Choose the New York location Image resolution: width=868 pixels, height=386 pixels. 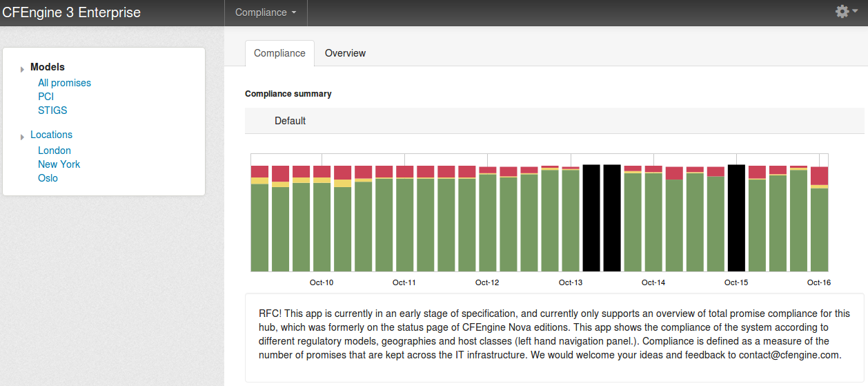click(59, 164)
